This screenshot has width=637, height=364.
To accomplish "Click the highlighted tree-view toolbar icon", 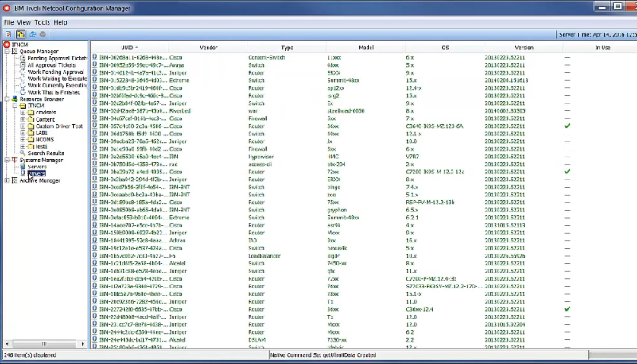I will 20,34.
